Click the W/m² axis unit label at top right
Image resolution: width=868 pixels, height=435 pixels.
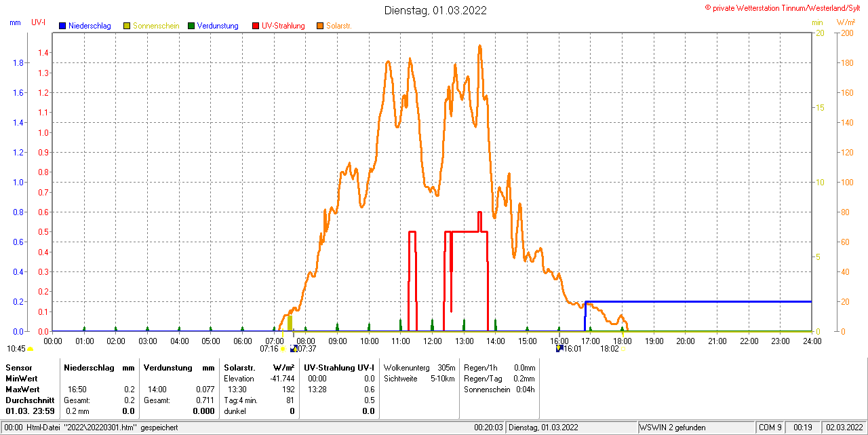pyautogui.click(x=846, y=22)
